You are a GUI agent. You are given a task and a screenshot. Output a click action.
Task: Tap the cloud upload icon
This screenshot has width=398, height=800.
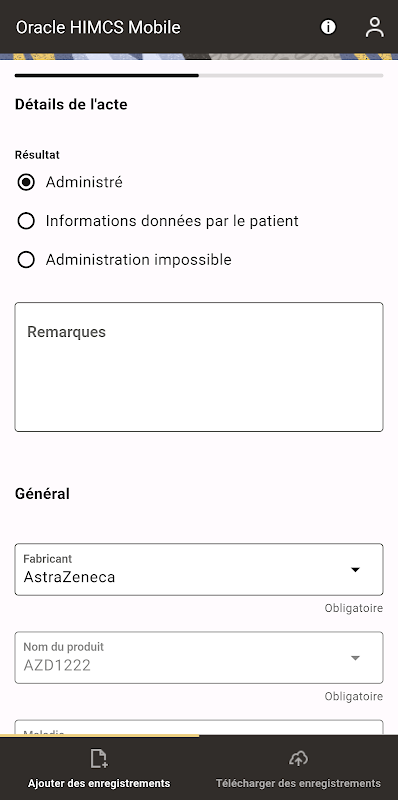click(298, 759)
